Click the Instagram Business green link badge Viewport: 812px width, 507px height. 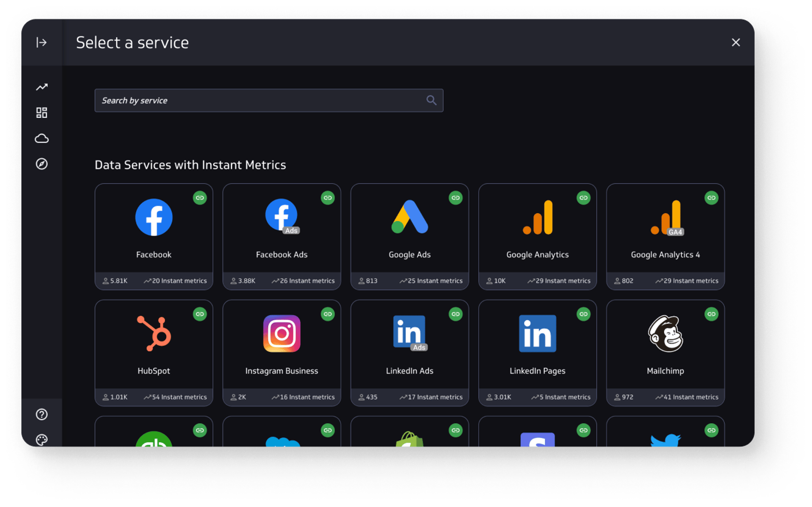click(328, 314)
